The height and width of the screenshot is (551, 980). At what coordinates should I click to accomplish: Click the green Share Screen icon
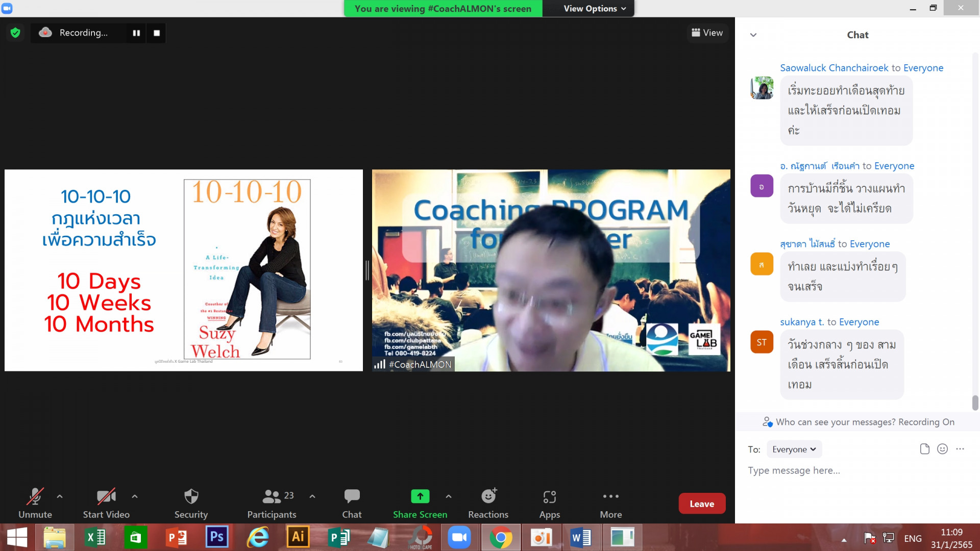(x=420, y=496)
